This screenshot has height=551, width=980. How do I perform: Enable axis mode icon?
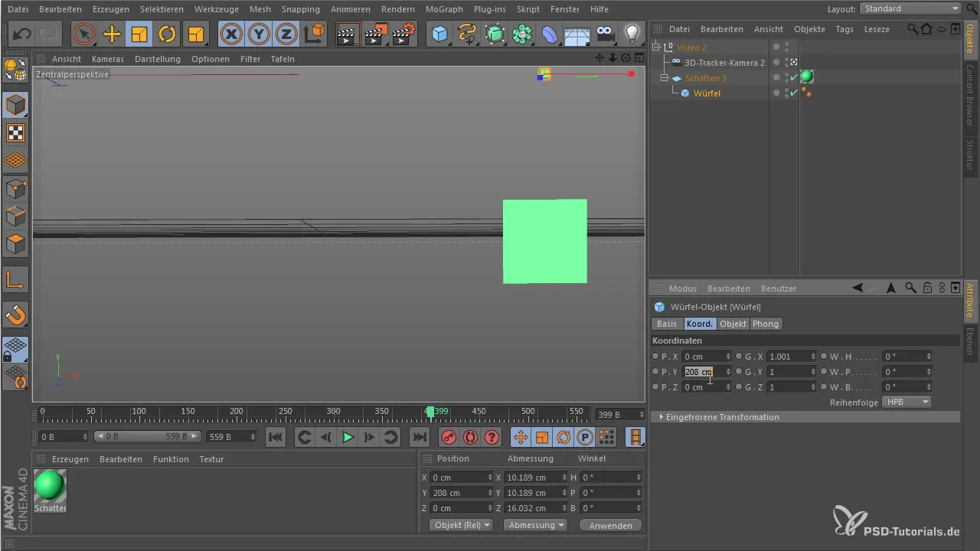[16, 279]
